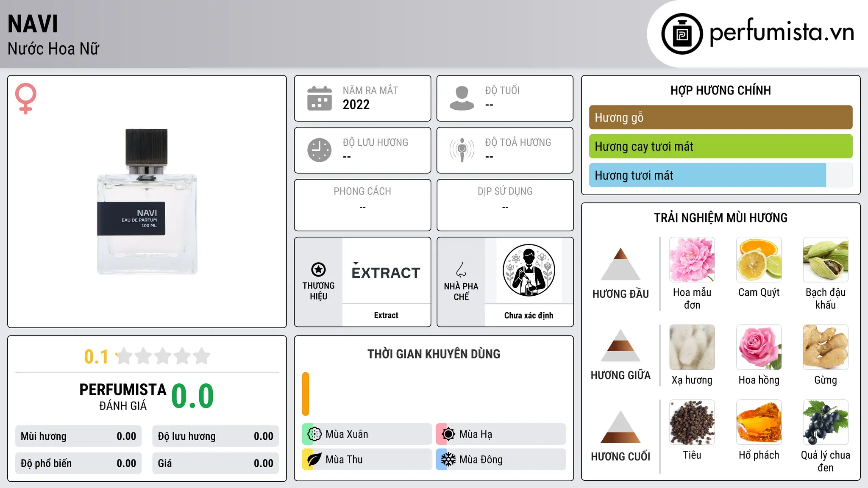Click the nose icon above Nhà pha chế
The width and height of the screenshot is (868, 488).
(461, 269)
